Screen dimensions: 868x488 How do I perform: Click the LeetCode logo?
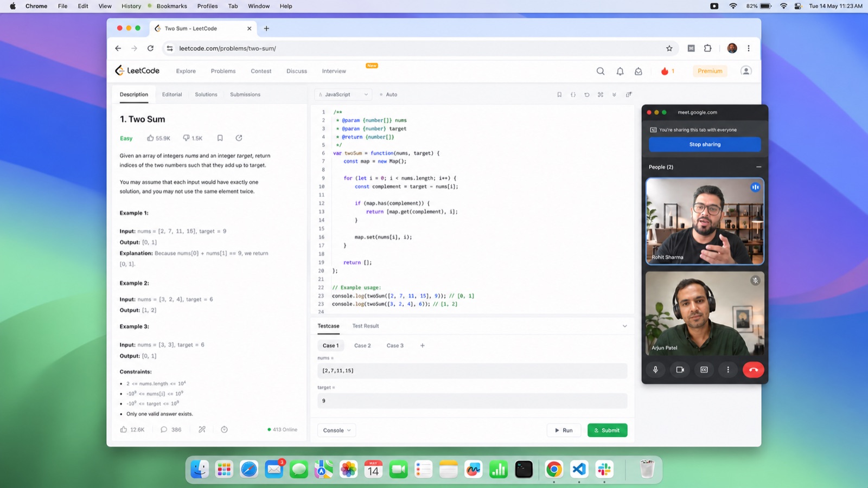pos(137,70)
